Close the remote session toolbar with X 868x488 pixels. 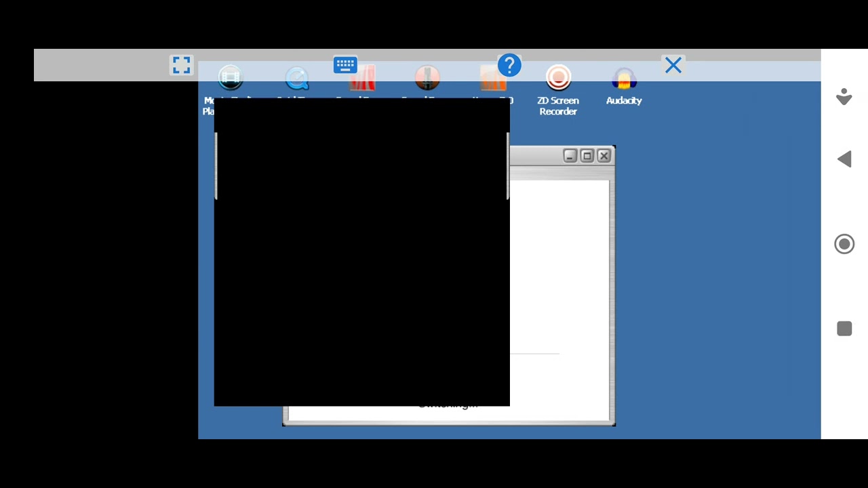(x=673, y=65)
